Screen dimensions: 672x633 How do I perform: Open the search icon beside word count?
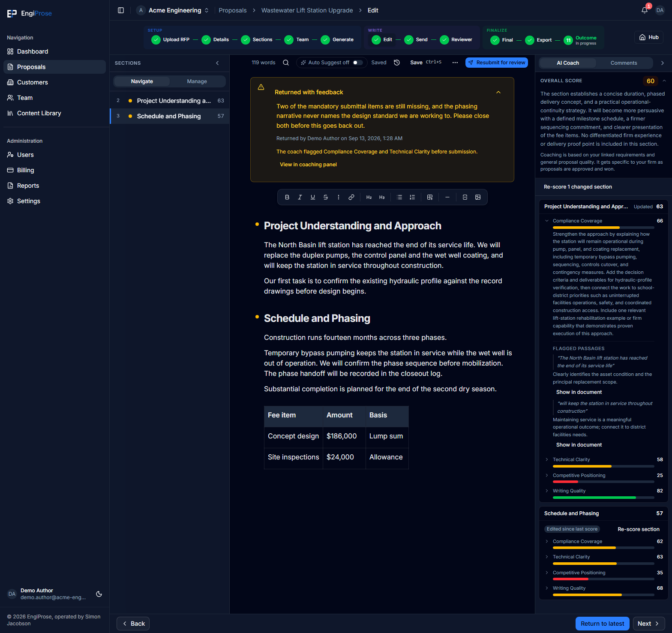click(x=286, y=63)
